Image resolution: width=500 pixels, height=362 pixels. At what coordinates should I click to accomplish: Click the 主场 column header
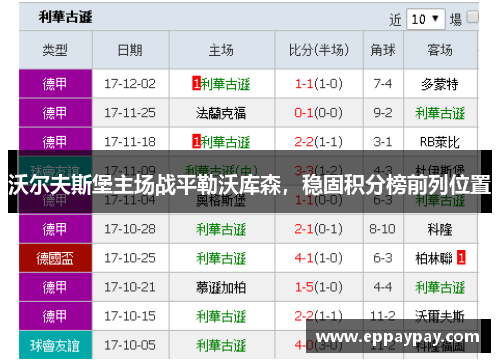pyautogui.click(x=222, y=50)
